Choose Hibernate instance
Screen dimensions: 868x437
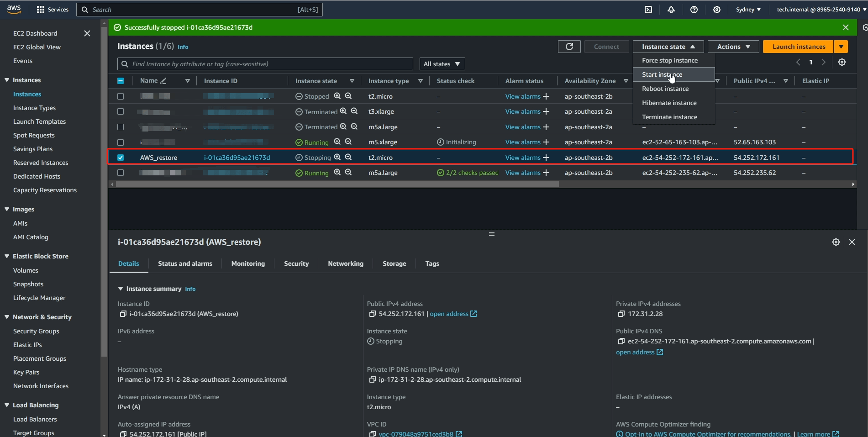(x=673, y=103)
